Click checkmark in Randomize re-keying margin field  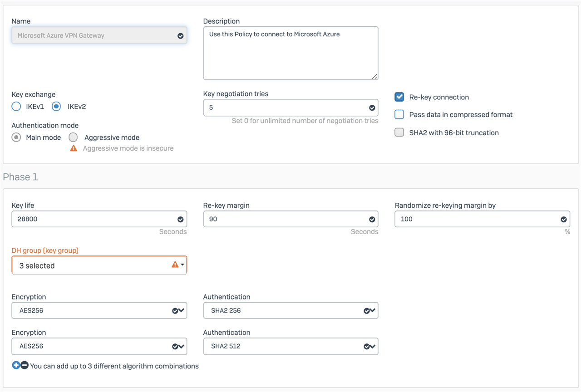[563, 219]
